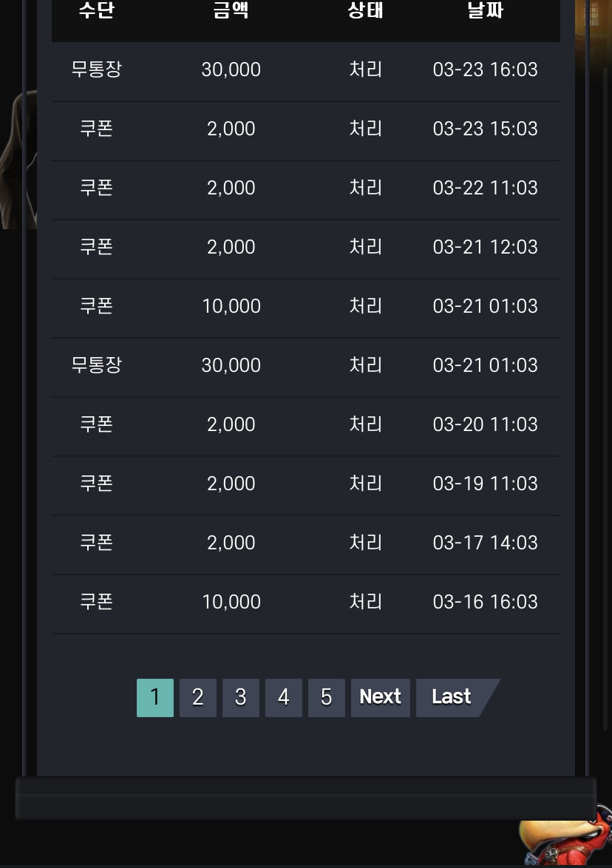Open page 3 in pagination
This screenshot has width=612, height=868.
coord(241,697)
